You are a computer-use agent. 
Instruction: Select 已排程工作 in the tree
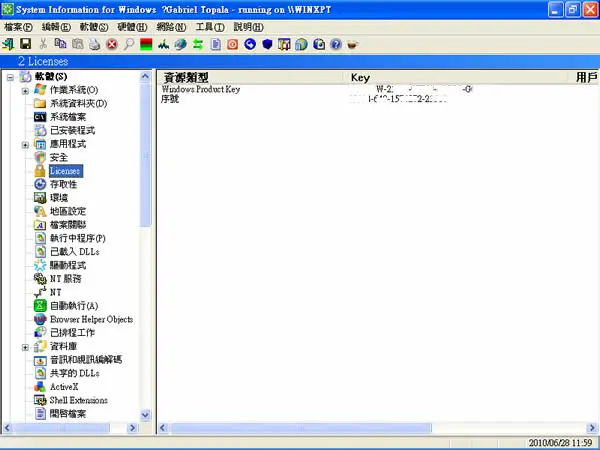click(72, 333)
